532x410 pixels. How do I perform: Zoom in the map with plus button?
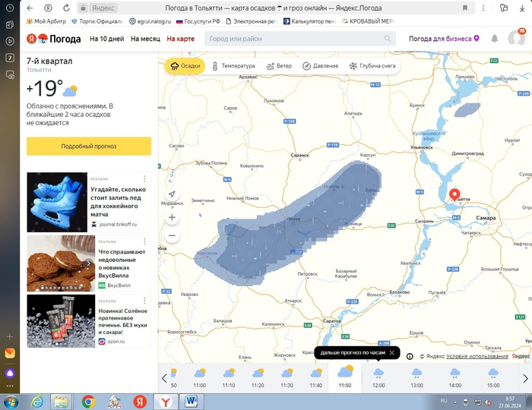tap(172, 217)
